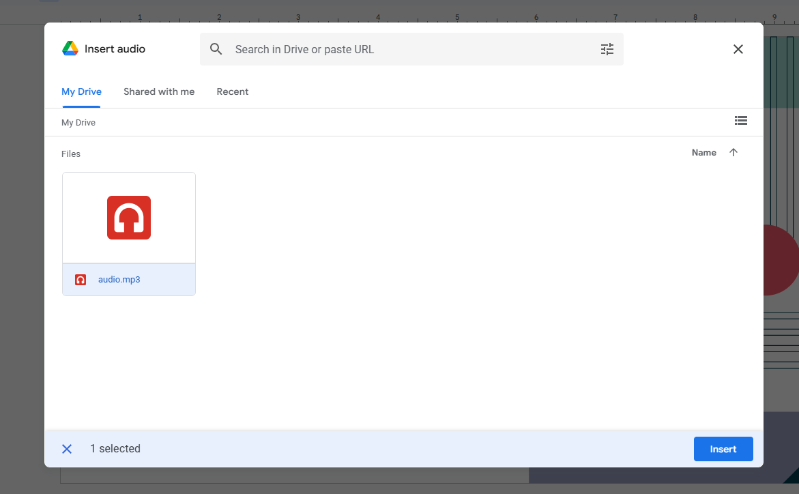Select the large headphone audio thumbnail

[x=129, y=218]
